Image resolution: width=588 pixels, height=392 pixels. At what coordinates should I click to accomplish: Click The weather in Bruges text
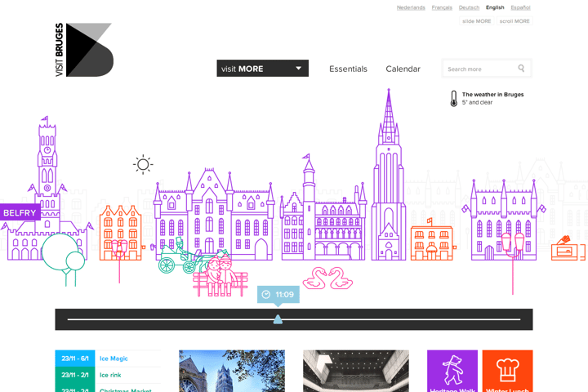[492, 95]
